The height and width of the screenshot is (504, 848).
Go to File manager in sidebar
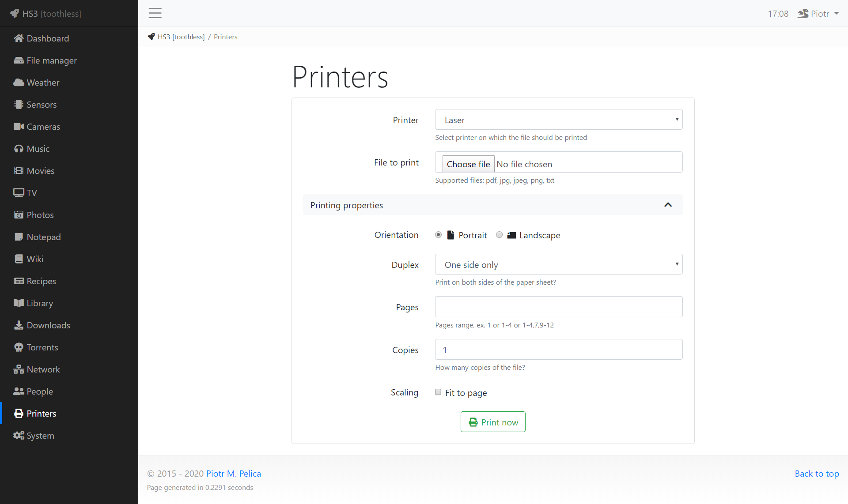[x=51, y=60]
